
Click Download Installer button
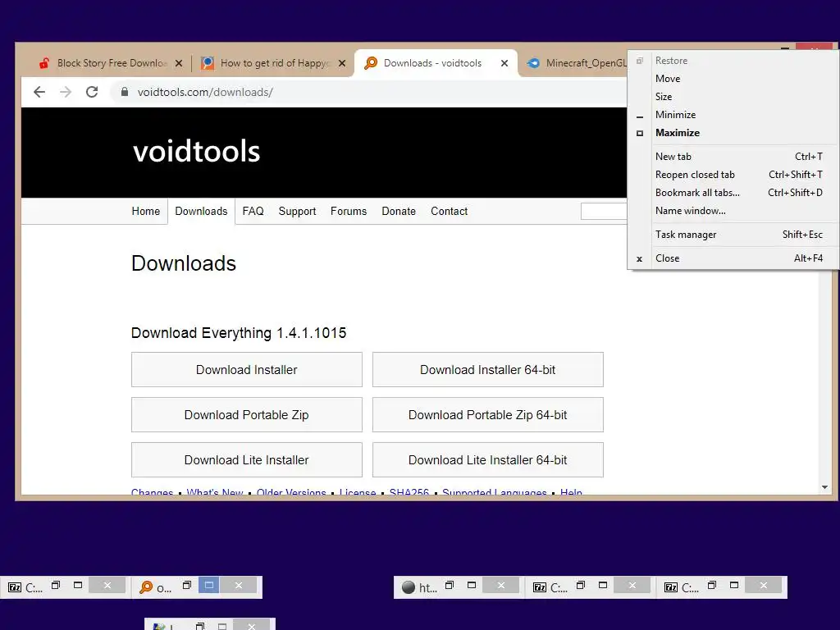tap(247, 370)
